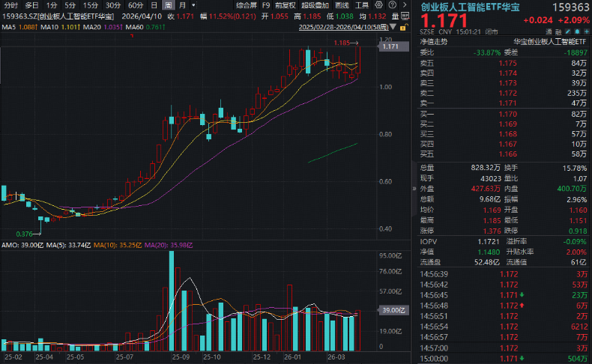
Task: Switch to the 分时 intraday tab
Action: coord(11,5)
